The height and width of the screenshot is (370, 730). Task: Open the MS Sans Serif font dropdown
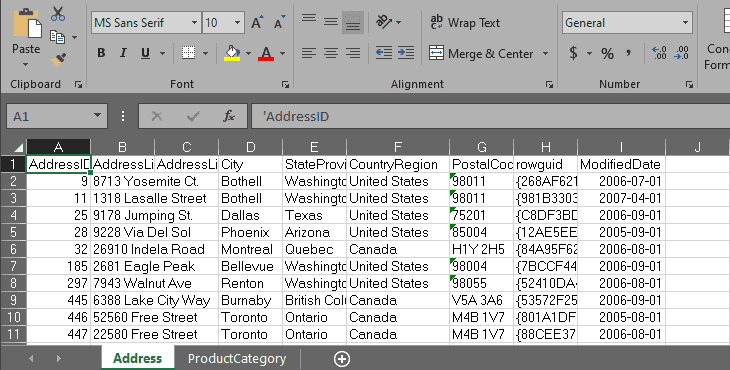pos(194,22)
